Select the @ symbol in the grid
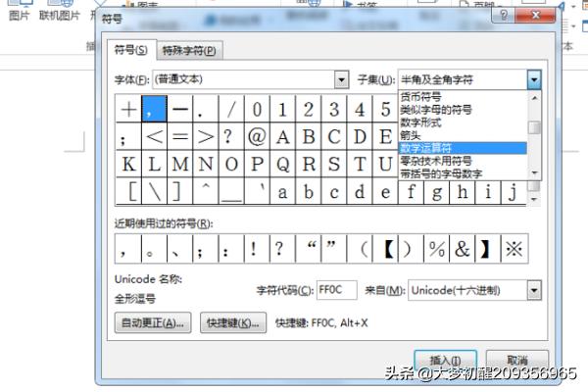This screenshot has width=588, height=392. [257, 136]
